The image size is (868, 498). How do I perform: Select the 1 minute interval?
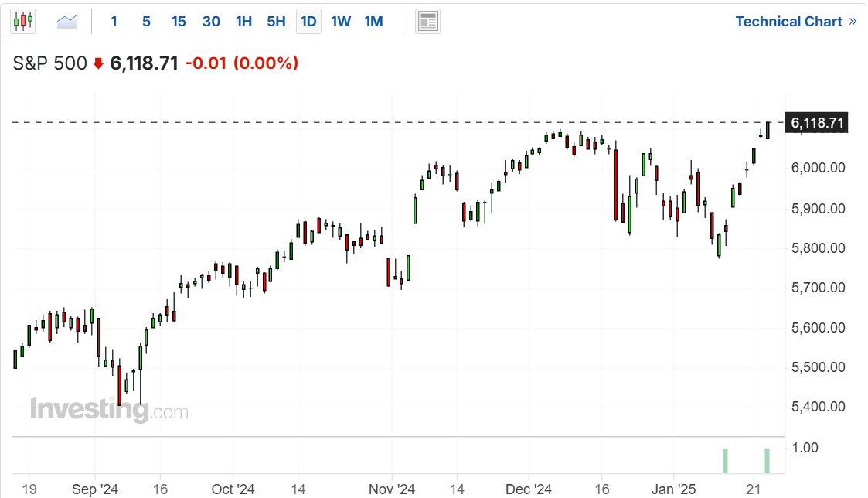click(114, 22)
